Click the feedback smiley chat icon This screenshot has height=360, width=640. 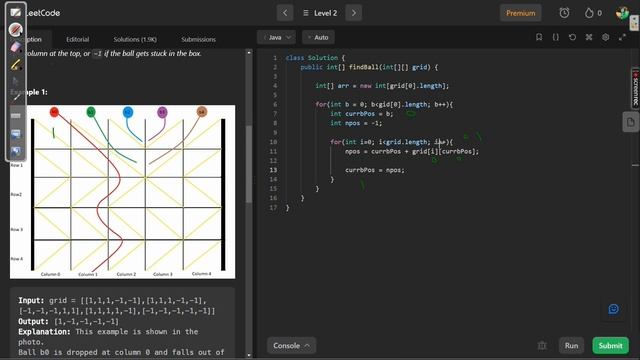613,309
